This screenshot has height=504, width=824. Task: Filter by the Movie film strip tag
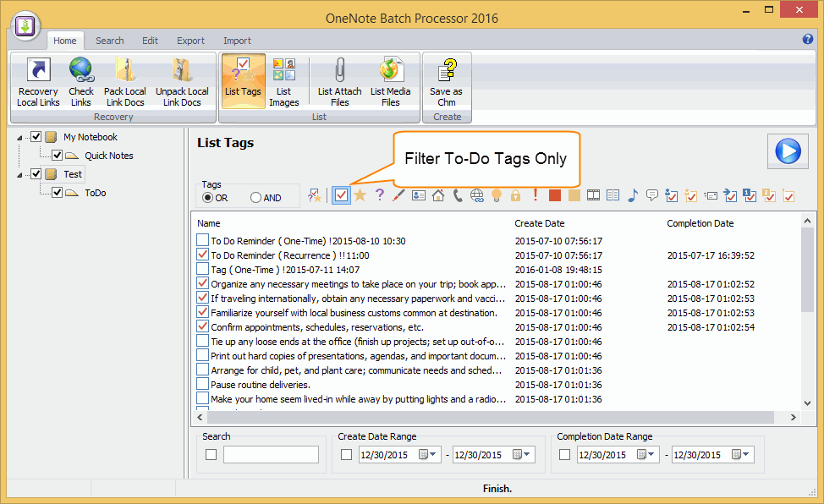593,195
